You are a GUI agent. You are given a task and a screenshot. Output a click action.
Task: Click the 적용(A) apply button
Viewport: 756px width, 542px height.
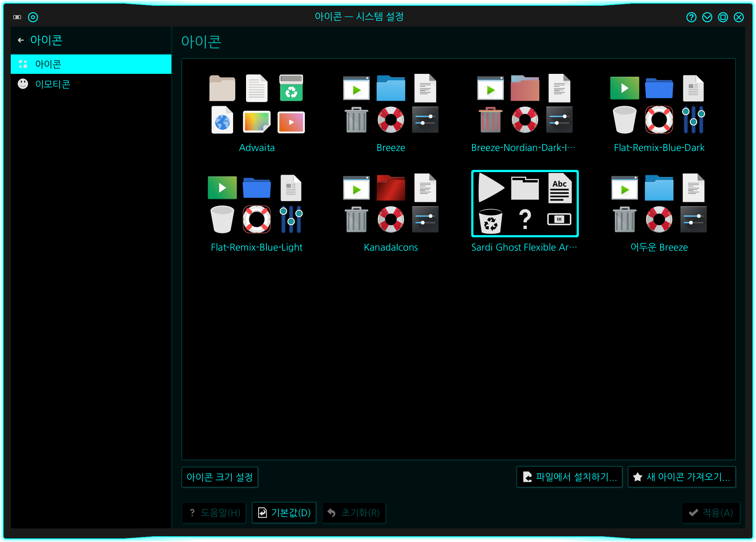coord(710,513)
